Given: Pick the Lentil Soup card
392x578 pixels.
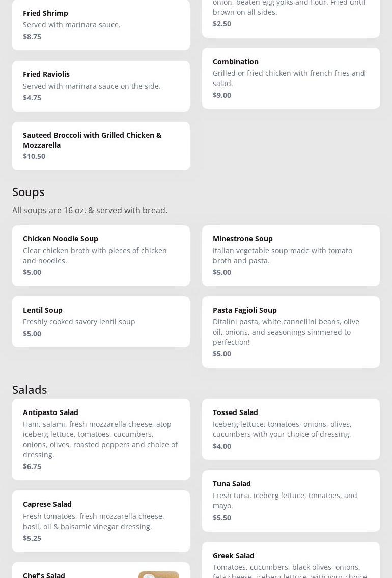Looking at the screenshot, I should (101, 321).
